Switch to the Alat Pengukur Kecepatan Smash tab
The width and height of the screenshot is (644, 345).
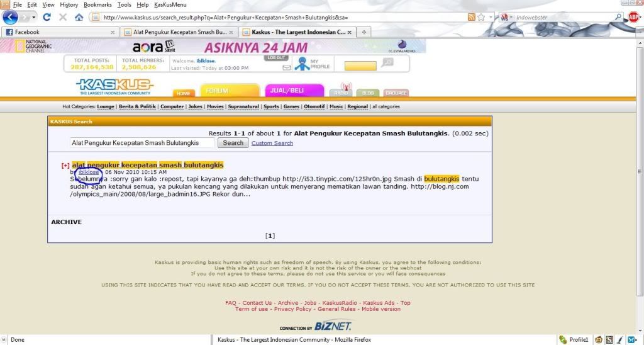pyautogui.click(x=178, y=31)
